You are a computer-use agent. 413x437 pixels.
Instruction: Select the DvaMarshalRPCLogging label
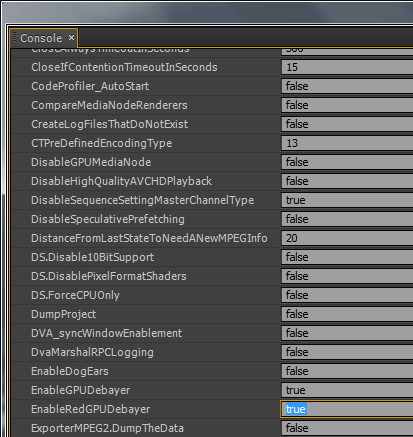click(92, 352)
